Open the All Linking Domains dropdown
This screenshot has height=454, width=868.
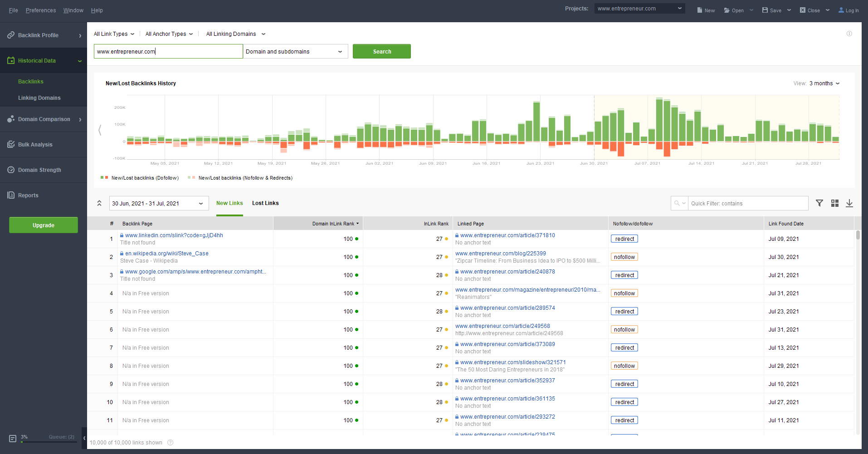click(236, 34)
